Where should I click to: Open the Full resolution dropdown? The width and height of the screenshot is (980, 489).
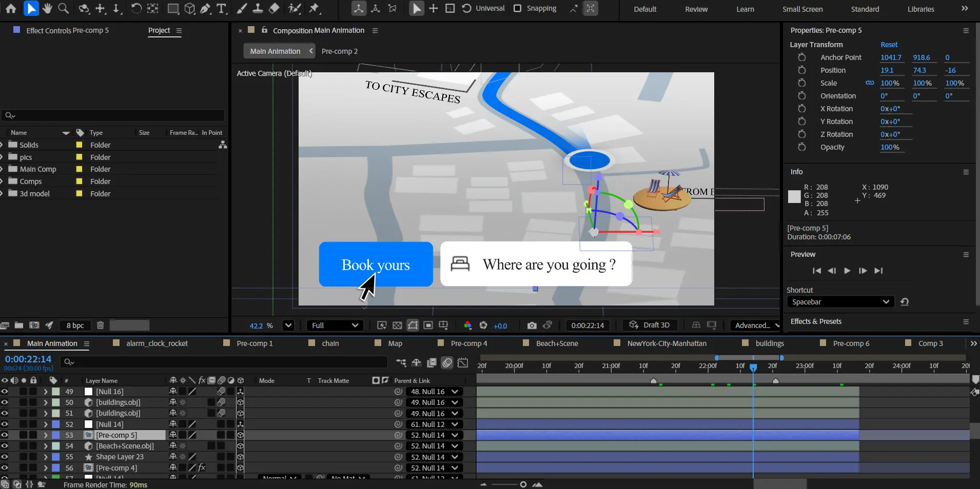point(335,325)
